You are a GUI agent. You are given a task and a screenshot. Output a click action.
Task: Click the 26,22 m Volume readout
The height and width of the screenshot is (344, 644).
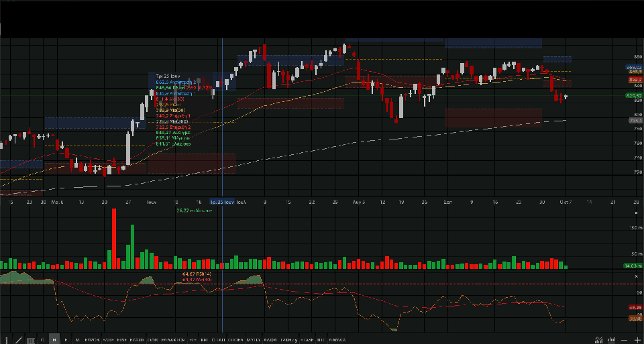[195, 210]
